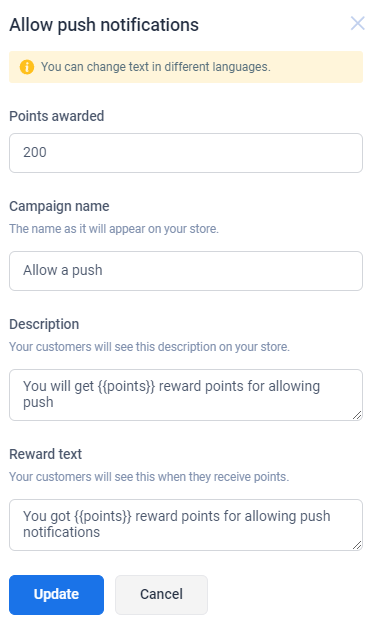Save changes with the Update button
376x624 pixels.
pos(56,595)
